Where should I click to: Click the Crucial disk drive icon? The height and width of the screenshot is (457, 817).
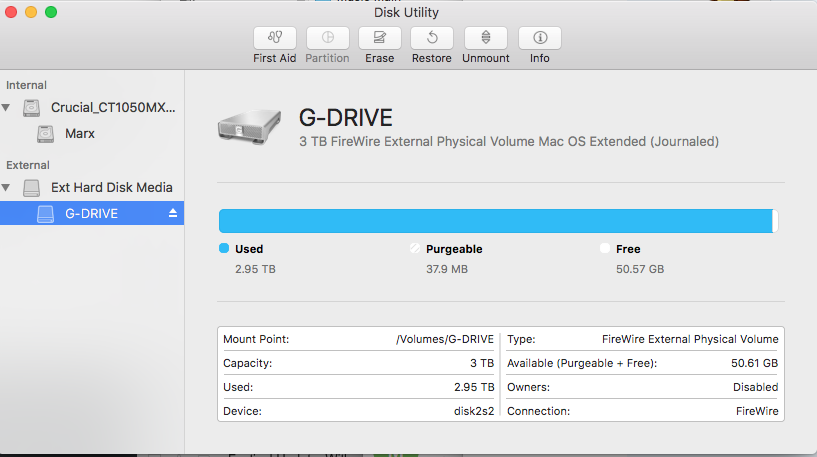point(31,108)
